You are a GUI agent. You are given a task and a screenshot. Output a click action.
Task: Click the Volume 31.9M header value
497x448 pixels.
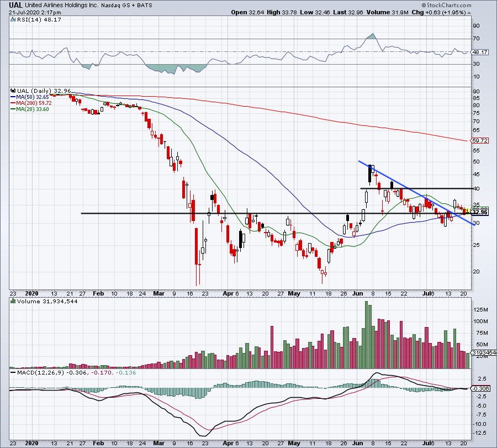tap(387, 12)
